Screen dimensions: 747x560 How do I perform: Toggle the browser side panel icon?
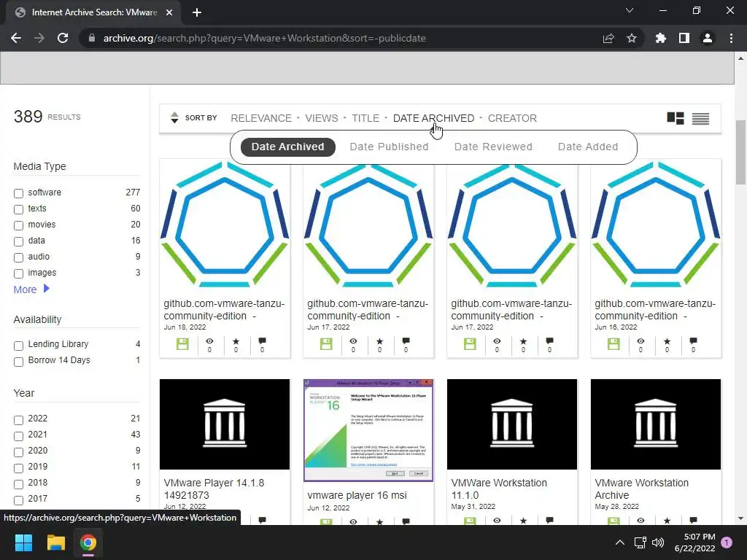[684, 38]
